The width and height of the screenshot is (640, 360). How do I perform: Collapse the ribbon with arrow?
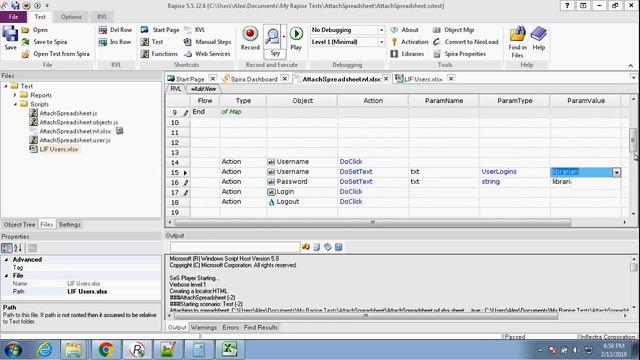pyautogui.click(x=631, y=65)
